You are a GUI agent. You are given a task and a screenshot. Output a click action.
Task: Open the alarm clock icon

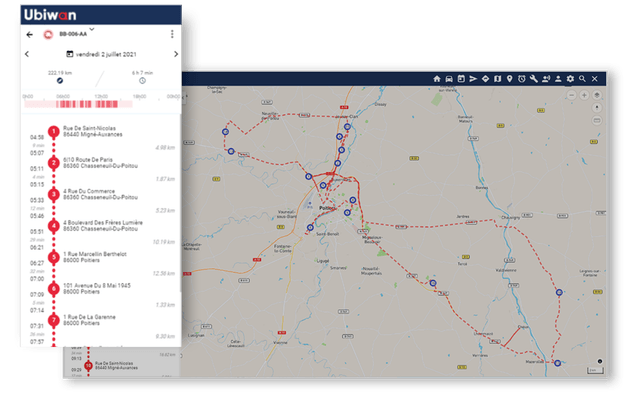pos(522,79)
